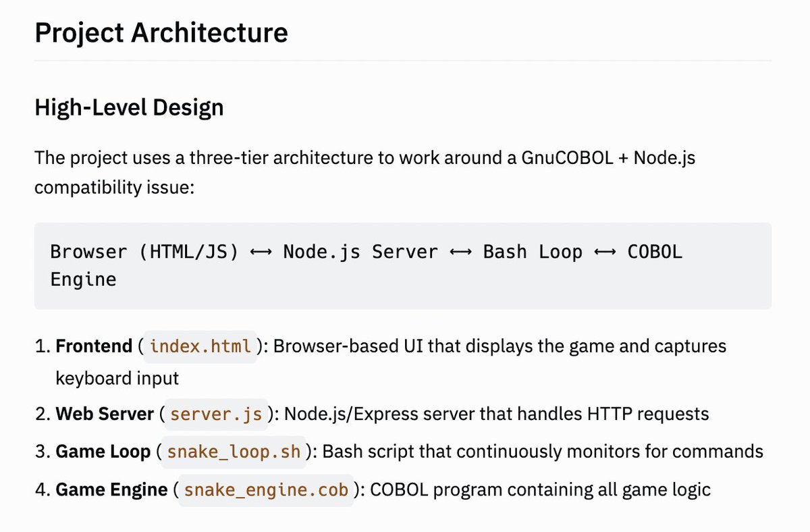Viewport: 810px width, 532px height.
Task: Click the bold Game Engine list label
Action: [x=111, y=489]
